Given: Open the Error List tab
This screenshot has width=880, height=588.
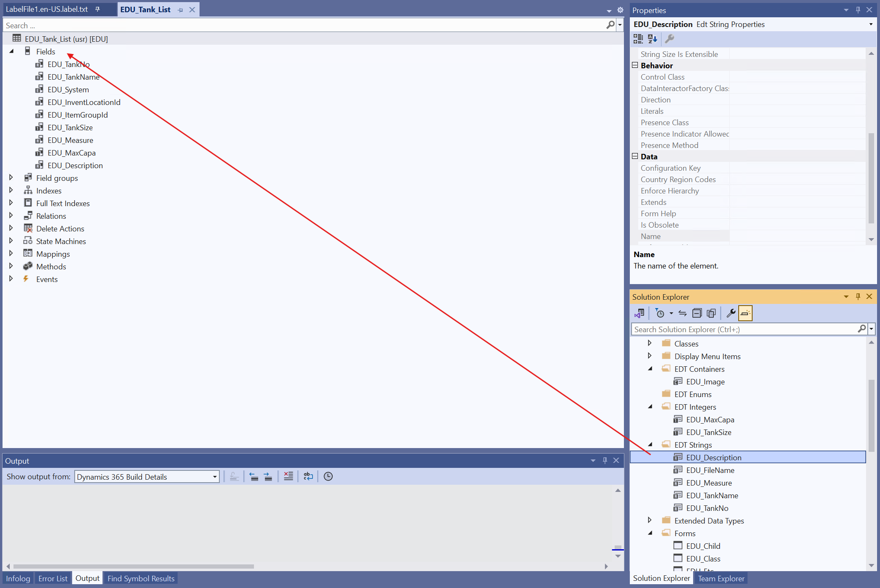Looking at the screenshot, I should tap(53, 578).
